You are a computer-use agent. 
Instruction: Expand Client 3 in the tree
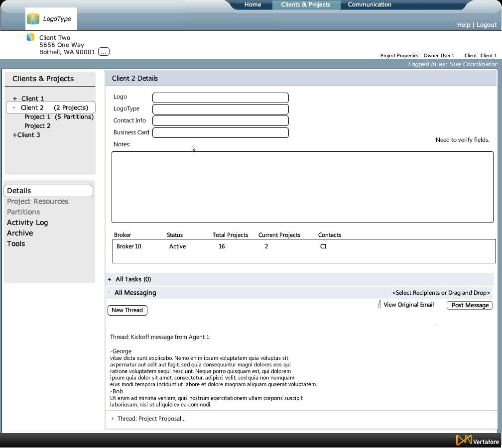click(15, 135)
